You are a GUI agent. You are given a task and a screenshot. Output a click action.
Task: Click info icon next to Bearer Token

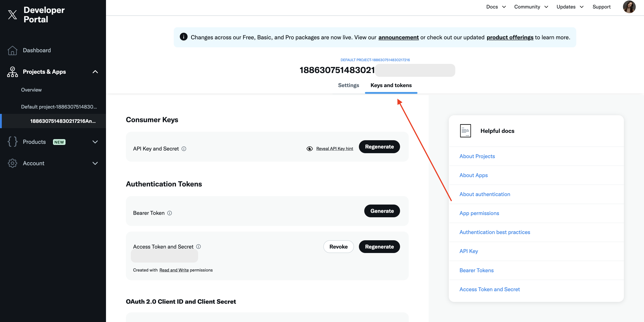(169, 213)
